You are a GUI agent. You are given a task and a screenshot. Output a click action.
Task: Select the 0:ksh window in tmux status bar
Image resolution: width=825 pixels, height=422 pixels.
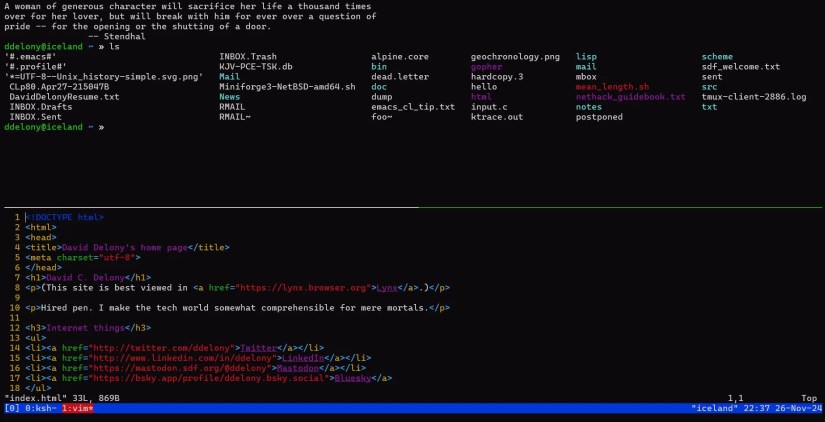(41, 408)
